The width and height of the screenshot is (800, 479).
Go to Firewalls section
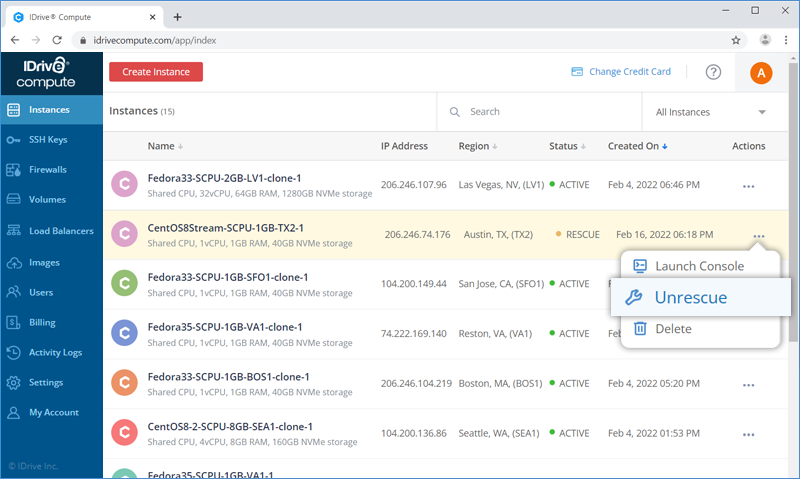pos(51,170)
